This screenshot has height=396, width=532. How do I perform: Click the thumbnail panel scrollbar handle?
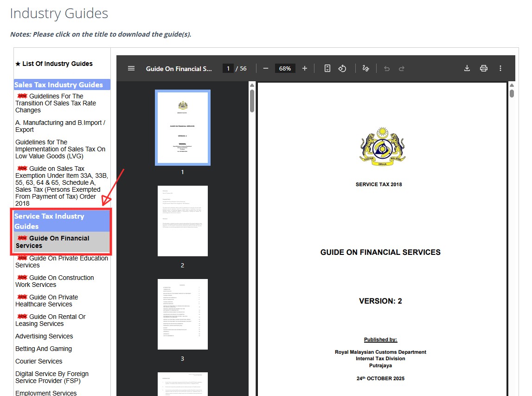coord(252,101)
